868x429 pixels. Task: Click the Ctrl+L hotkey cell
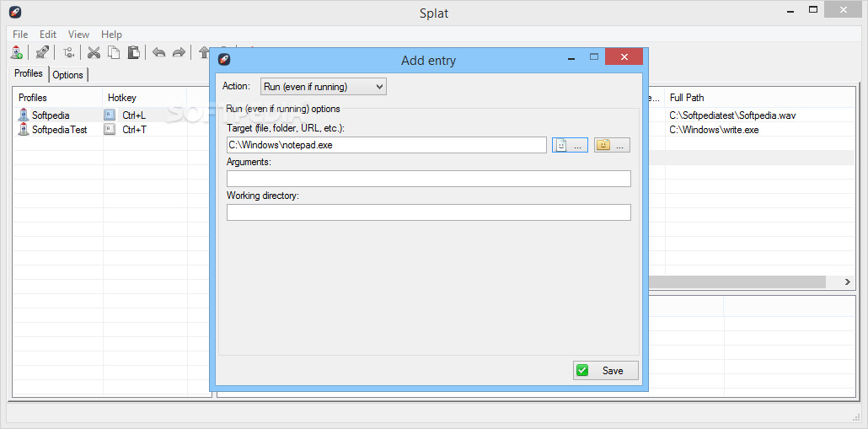pos(134,115)
